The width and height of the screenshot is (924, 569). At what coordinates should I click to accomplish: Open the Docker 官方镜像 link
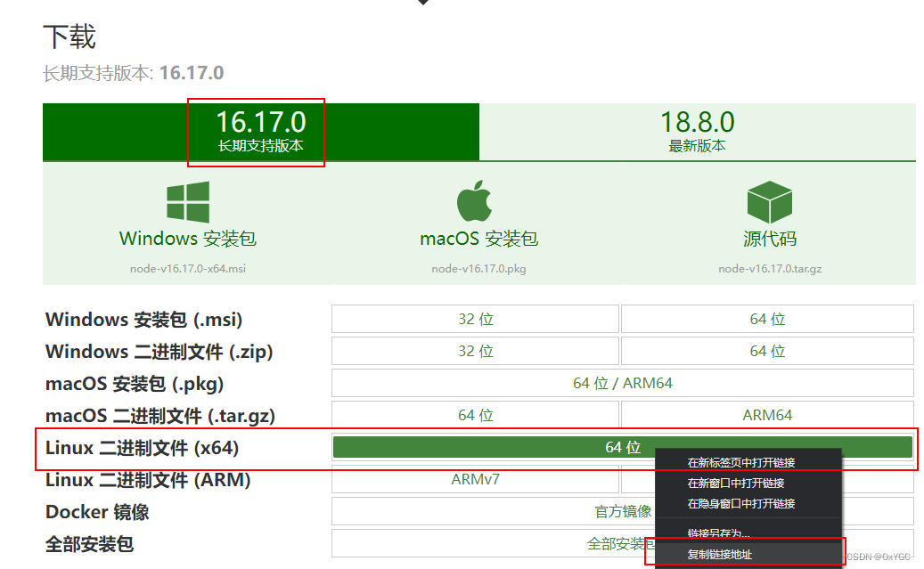tap(623, 511)
